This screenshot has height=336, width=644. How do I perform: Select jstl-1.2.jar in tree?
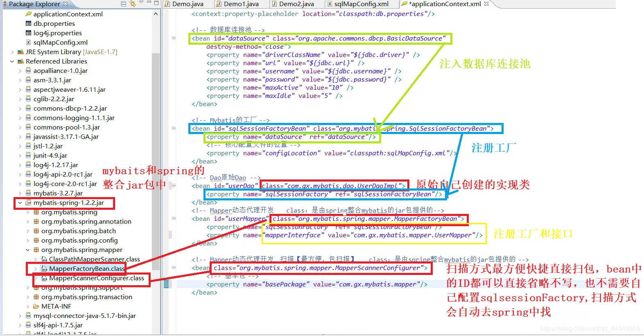coord(48,146)
